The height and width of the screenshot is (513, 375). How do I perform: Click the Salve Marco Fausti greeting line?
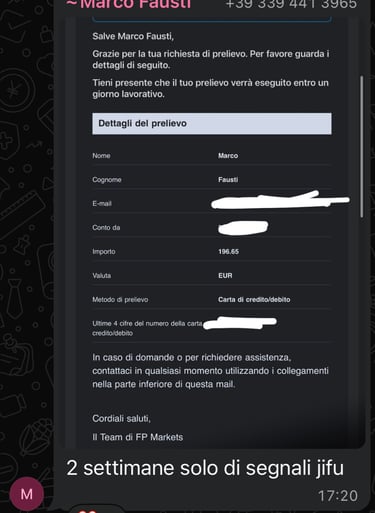click(x=133, y=36)
